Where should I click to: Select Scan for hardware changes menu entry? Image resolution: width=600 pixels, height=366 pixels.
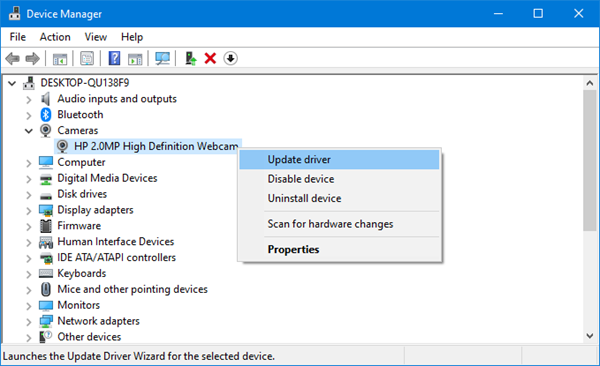click(339, 224)
